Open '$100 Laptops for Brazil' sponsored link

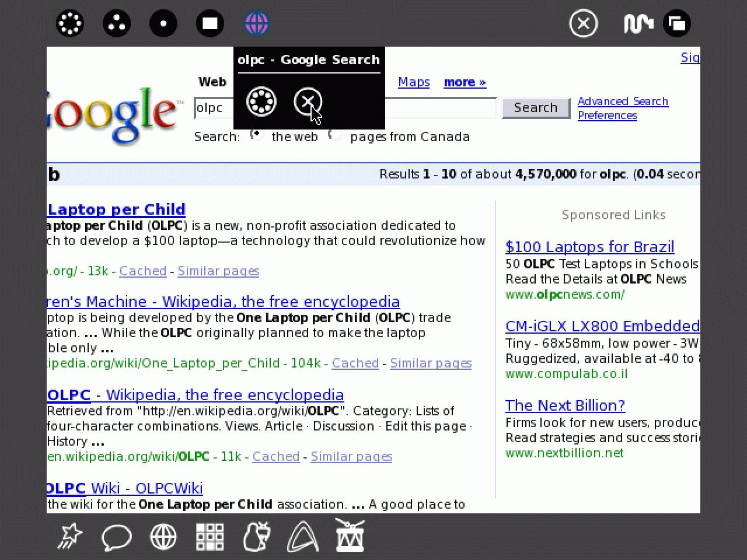click(x=590, y=247)
